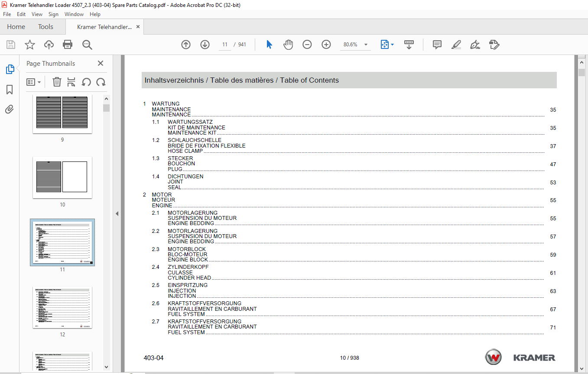Click the scrolling mode keyboard icon
The width and height of the screenshot is (588, 374).
click(x=409, y=45)
